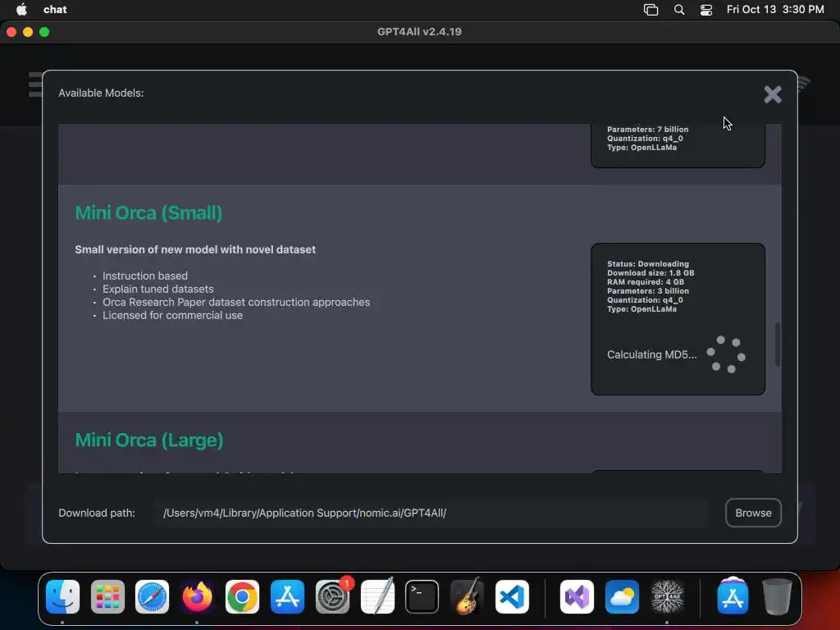Viewport: 840px width, 630px height.
Task: Open Google Chrome from the Dock
Action: click(x=242, y=596)
